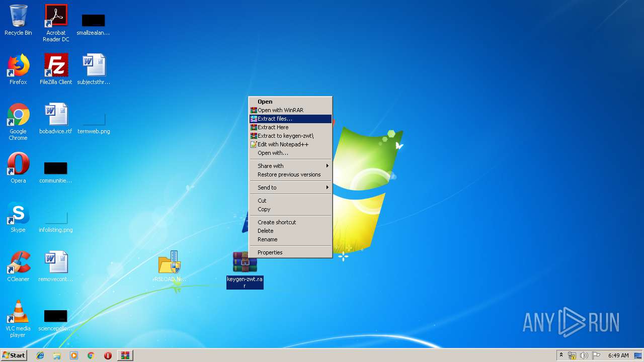Choose Create shortcut entry
Image resolution: width=644 pixels, height=362 pixels.
290,222
